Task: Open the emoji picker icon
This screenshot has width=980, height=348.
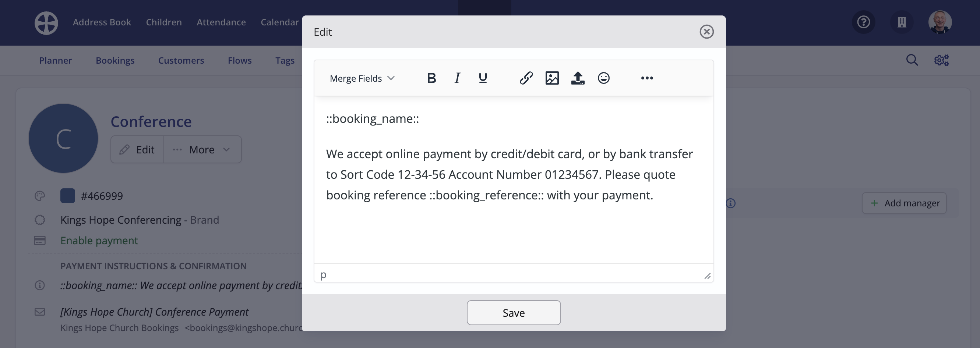Action: 603,78
